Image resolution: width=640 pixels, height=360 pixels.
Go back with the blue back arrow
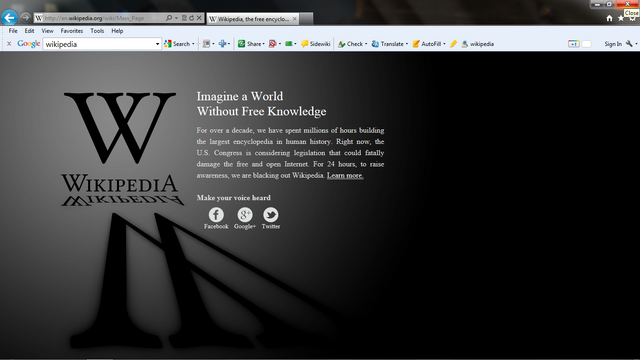coord(9,18)
